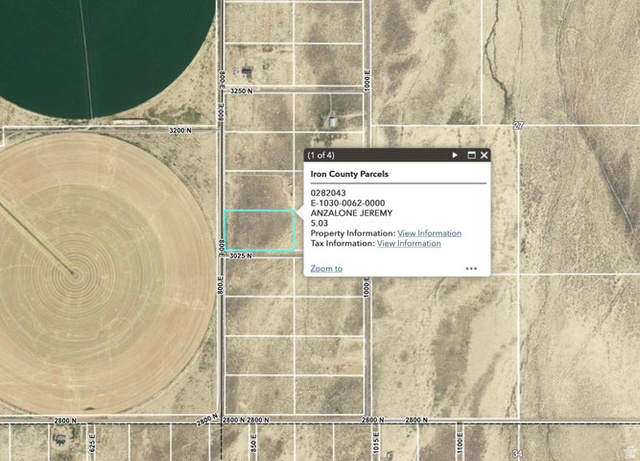Image resolution: width=640 pixels, height=461 pixels.
Task: Go to next parcel result arrow
Action: [455, 155]
